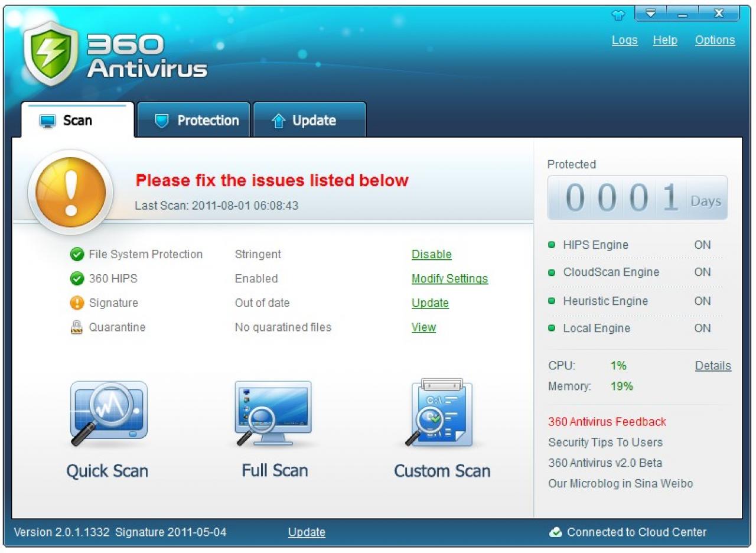Image resolution: width=756 pixels, height=553 pixels.
Task: Click Version 2.0.1.1332 text
Action: pyautogui.click(x=62, y=532)
